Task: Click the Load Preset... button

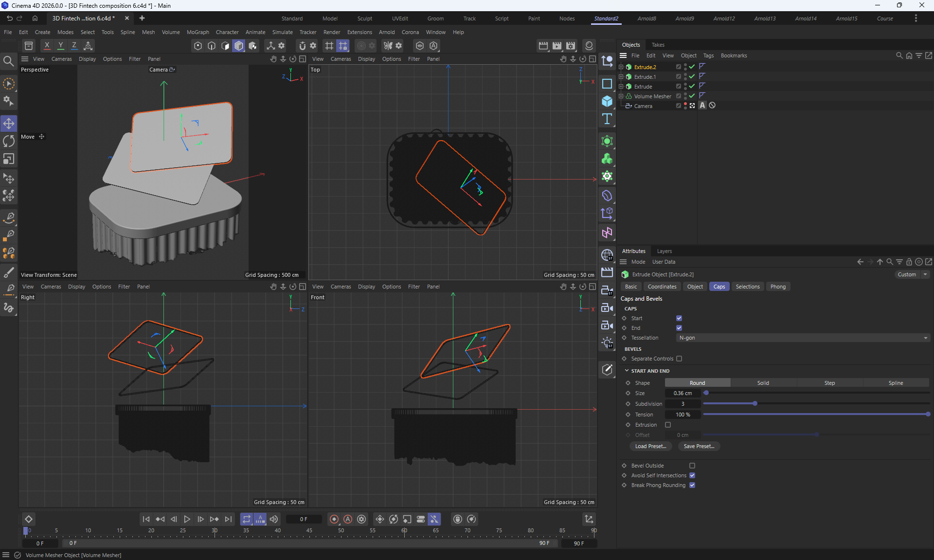Action: 650,446
